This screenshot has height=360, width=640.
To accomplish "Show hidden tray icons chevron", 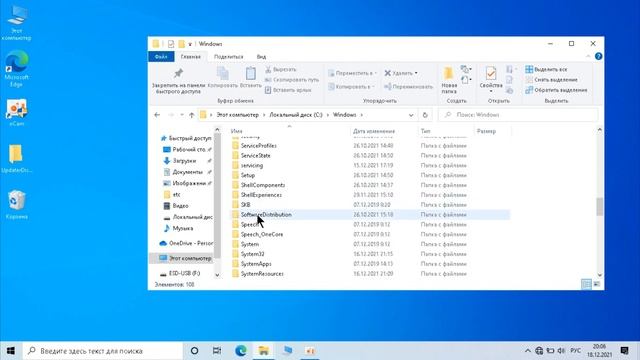I will point(528,351).
